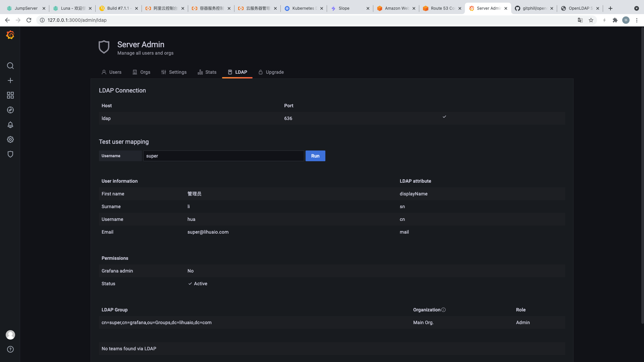644x362 pixels.
Task: Click the 'No teams found via LDAP' row
Action: click(x=332, y=349)
